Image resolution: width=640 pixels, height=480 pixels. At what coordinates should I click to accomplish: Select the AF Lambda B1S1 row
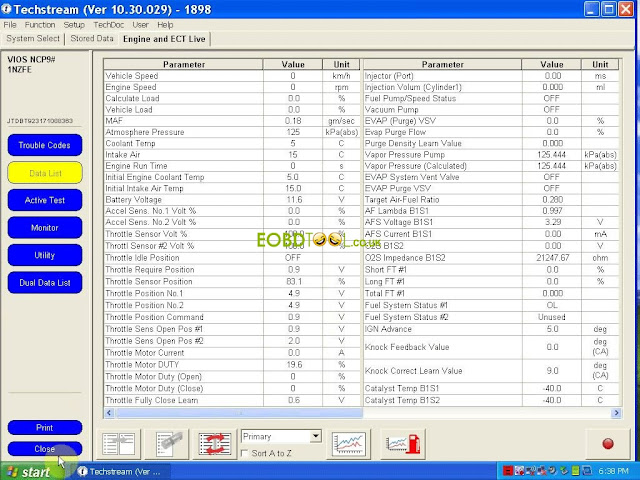tap(491, 211)
